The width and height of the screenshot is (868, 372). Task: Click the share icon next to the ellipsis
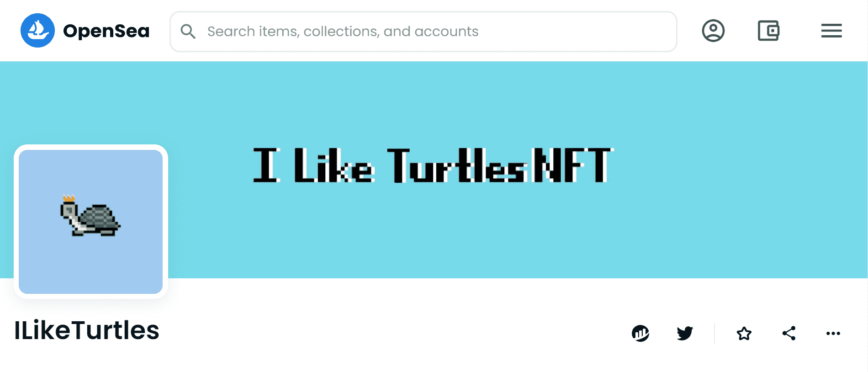click(789, 333)
